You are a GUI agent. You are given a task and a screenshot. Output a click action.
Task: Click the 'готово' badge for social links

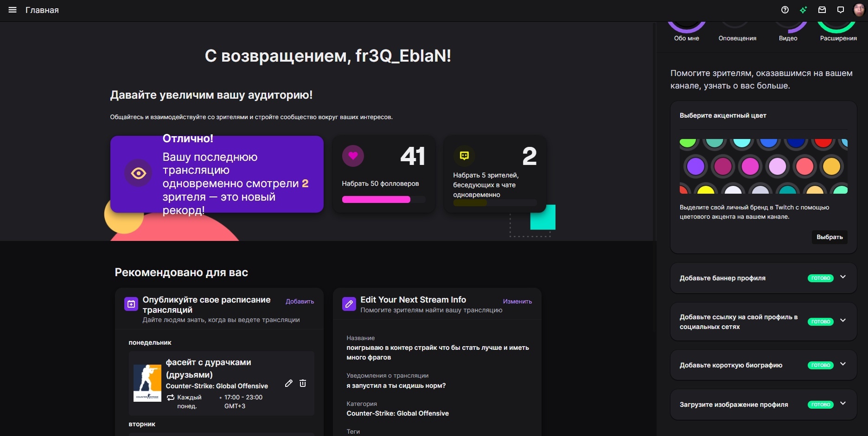[821, 322]
